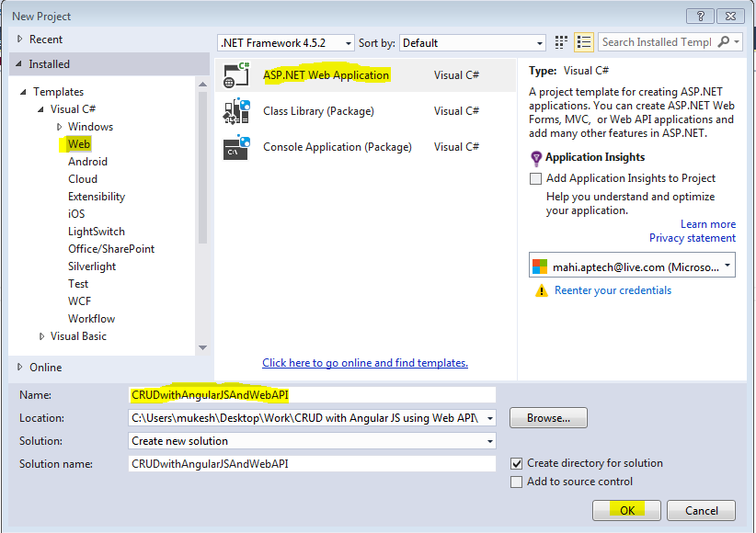Click the Browse... button

[548, 418]
